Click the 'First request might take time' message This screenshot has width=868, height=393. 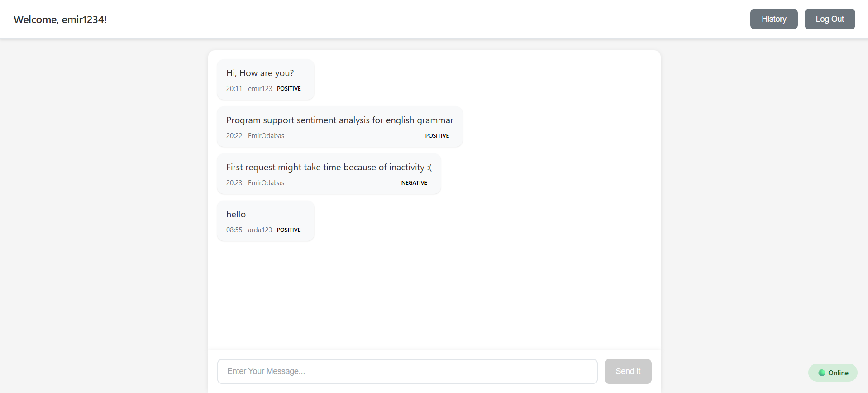(x=329, y=168)
